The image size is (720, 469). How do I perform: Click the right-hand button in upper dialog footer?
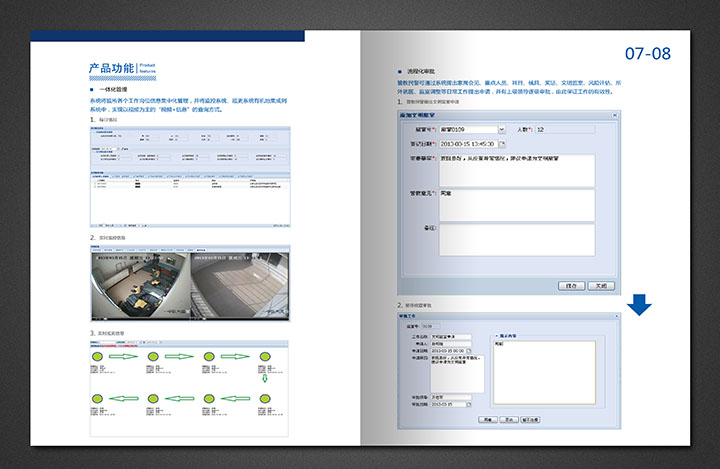599,285
